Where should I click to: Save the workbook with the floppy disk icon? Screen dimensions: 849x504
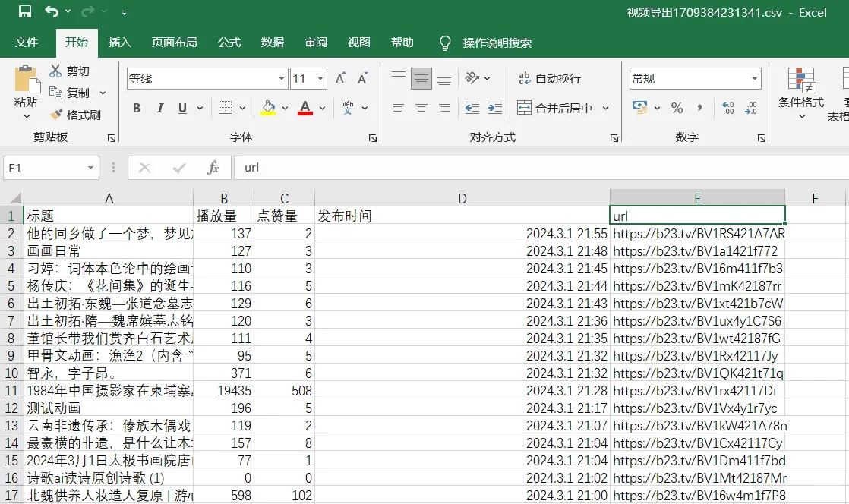click(x=25, y=11)
